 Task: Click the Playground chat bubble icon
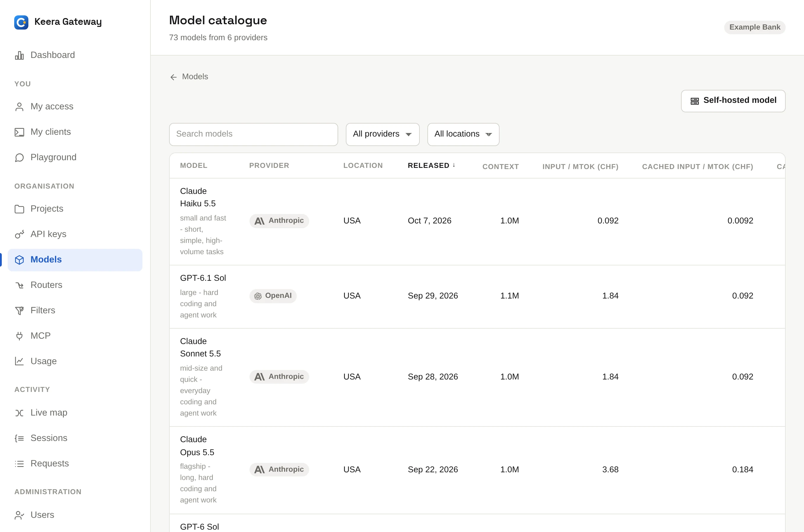[x=19, y=158]
